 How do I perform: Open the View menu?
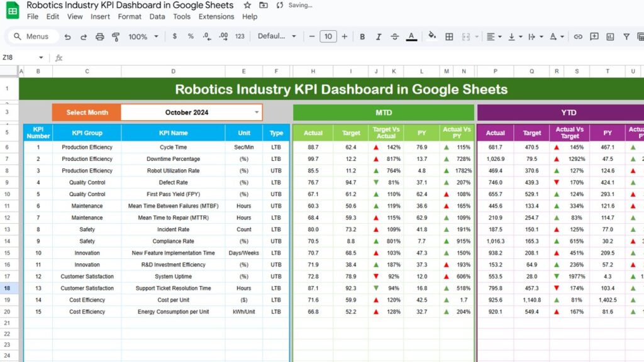[75, 16]
